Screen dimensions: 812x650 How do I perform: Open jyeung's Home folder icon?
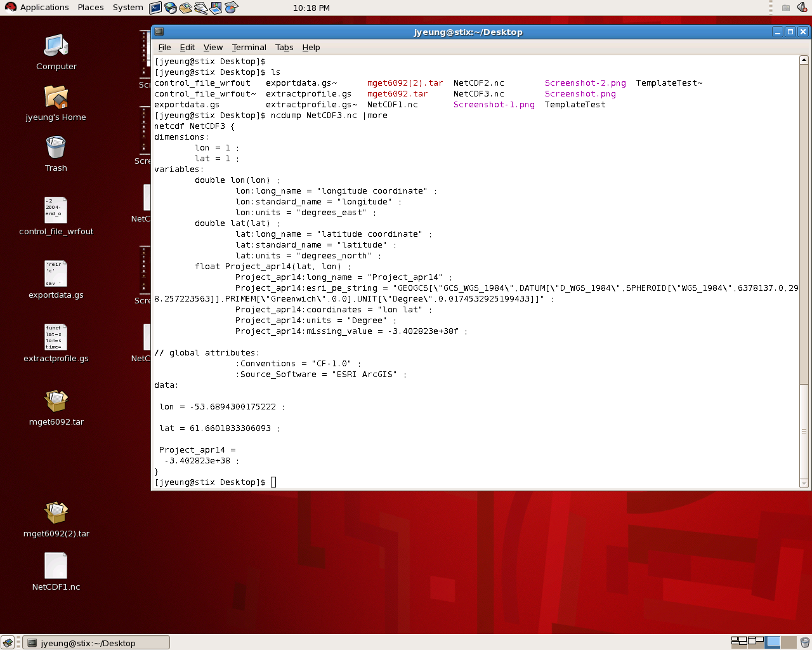point(56,97)
